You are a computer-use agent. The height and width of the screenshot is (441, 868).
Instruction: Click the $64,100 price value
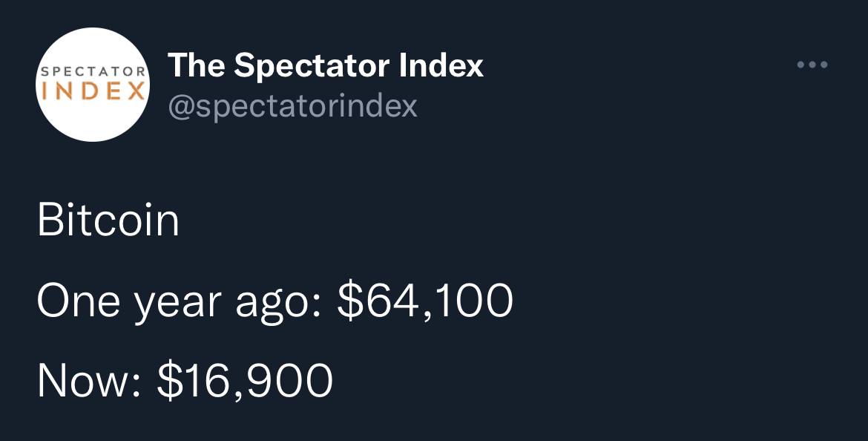point(425,301)
